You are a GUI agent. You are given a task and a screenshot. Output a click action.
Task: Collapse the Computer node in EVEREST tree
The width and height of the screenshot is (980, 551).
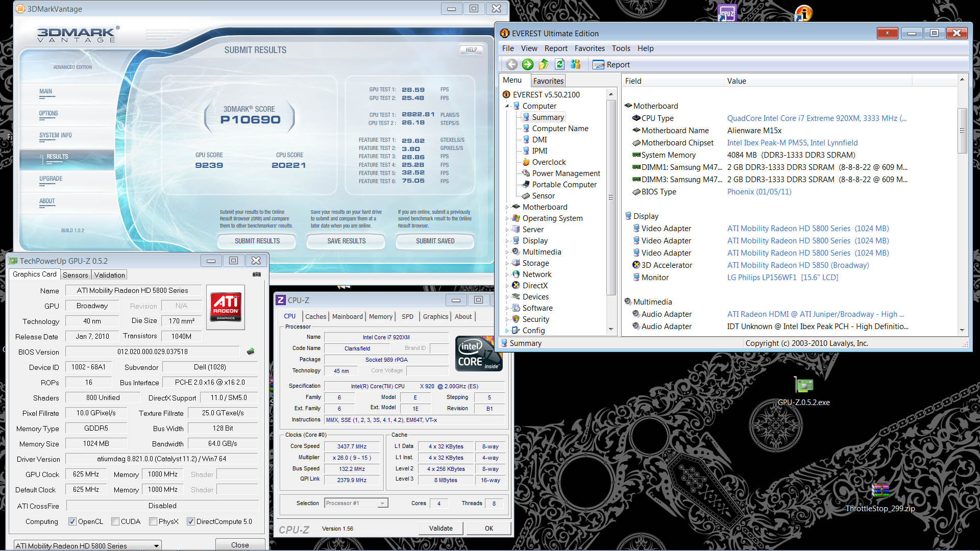pyautogui.click(x=507, y=106)
